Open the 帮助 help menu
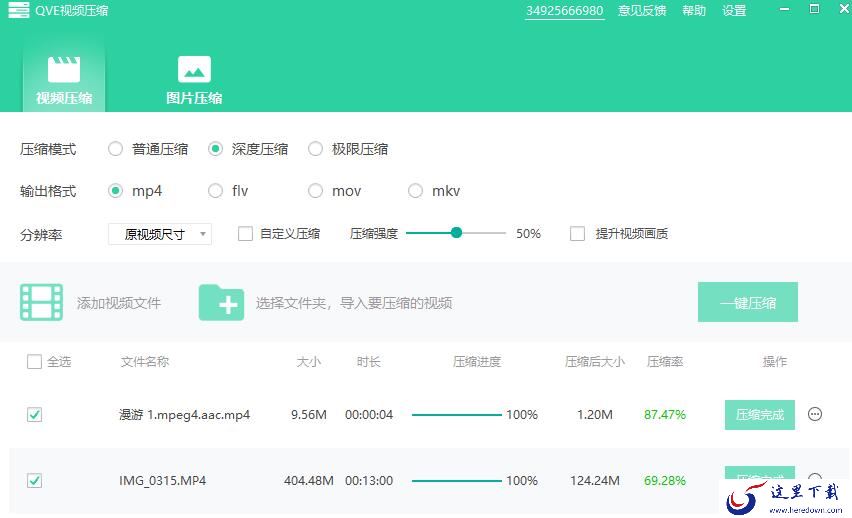Screen dimensions: 852x518 694,11
